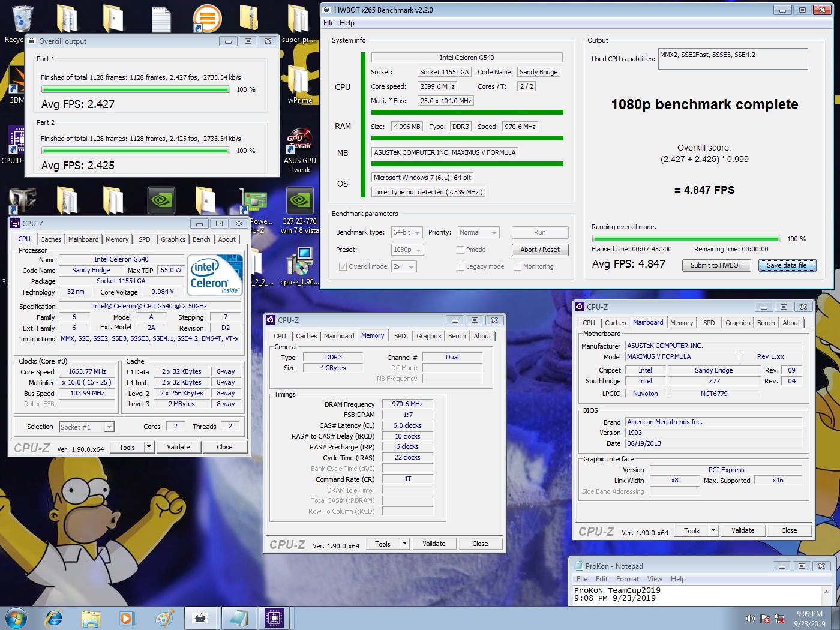840x630 pixels.
Task: Open the NVIDIA 327.23-770 driver icon
Action: 299,210
